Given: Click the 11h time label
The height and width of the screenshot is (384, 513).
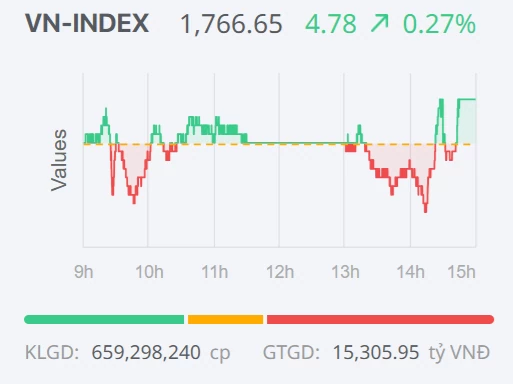Looking at the screenshot, I should [215, 272].
